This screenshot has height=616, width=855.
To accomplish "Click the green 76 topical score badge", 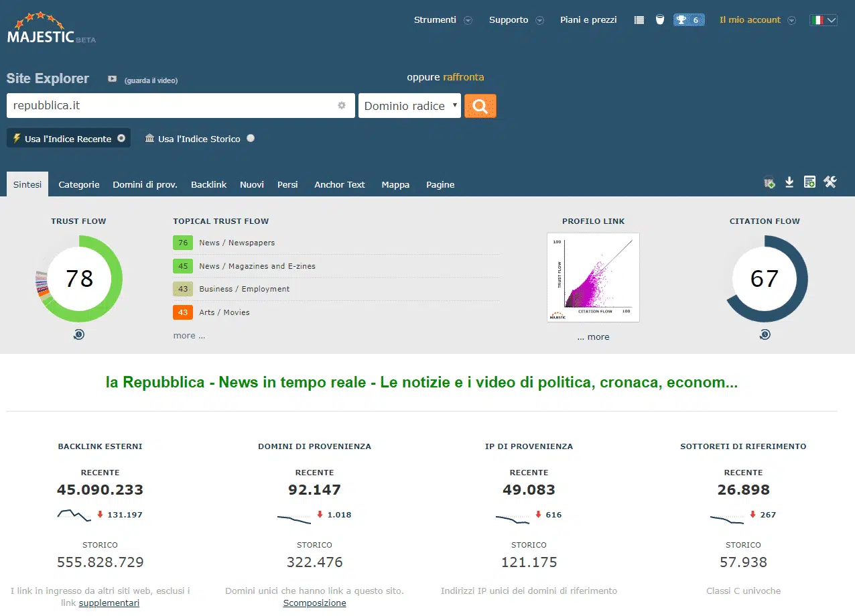I will coord(183,243).
